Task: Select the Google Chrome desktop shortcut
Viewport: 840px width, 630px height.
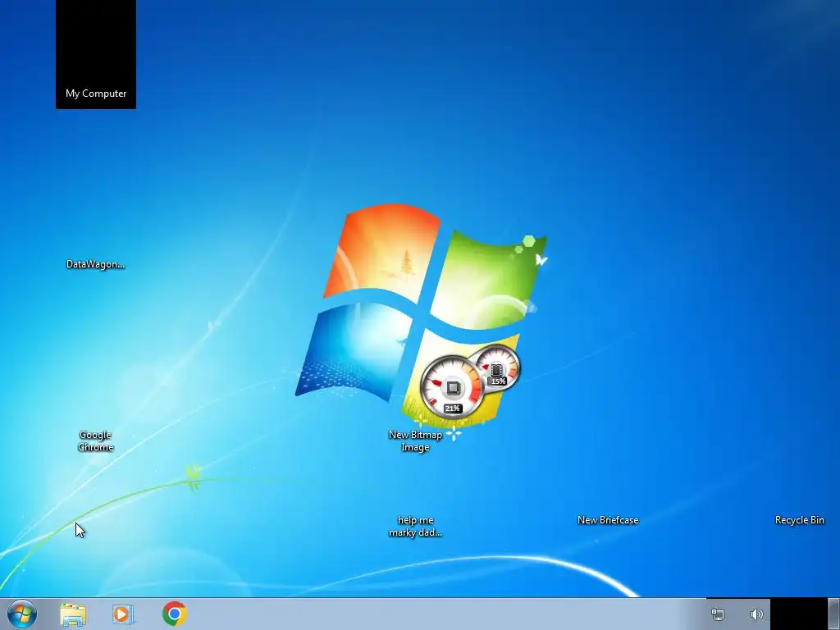Action: pos(95,441)
